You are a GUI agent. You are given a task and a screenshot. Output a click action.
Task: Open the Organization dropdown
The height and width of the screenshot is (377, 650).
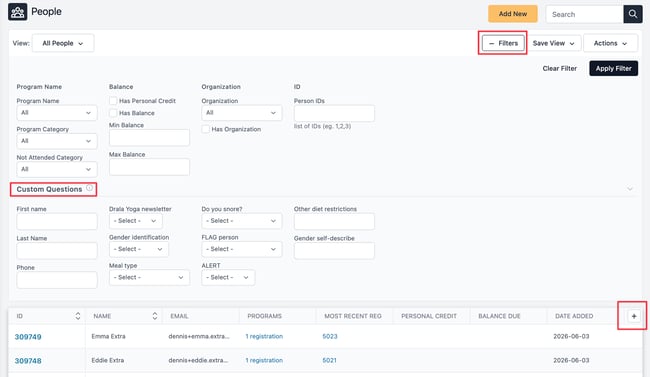click(242, 113)
